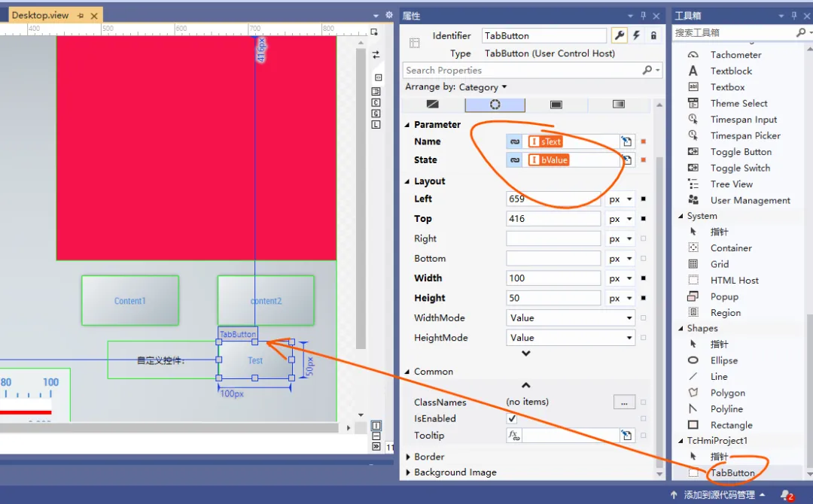The width and height of the screenshot is (813, 504).
Task: Select Toggle Switch in toolbox
Action: click(740, 168)
